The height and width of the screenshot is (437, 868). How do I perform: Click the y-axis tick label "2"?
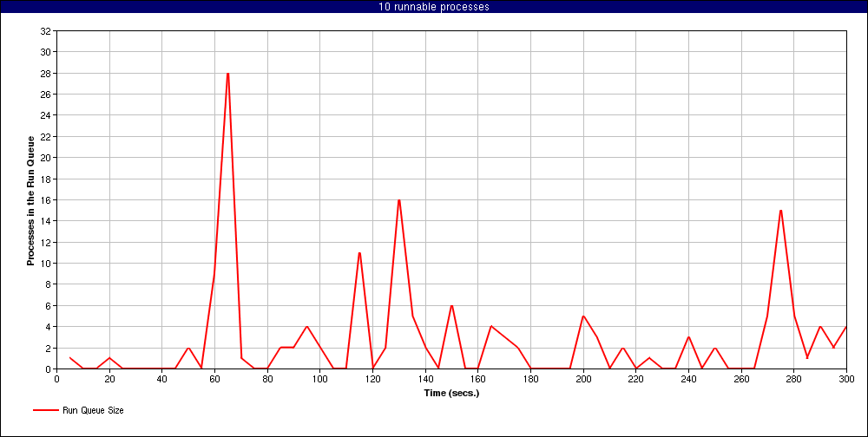tap(48, 348)
